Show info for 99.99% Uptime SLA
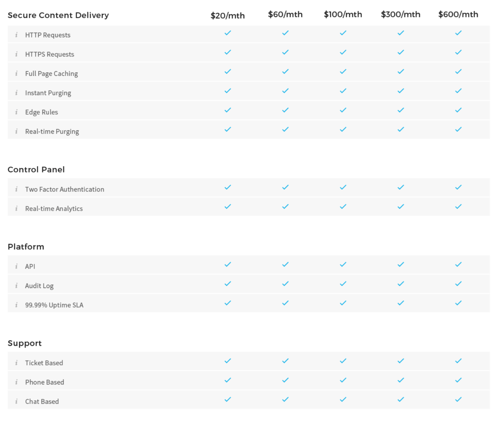This screenshot has width=504, height=429. [x=16, y=305]
